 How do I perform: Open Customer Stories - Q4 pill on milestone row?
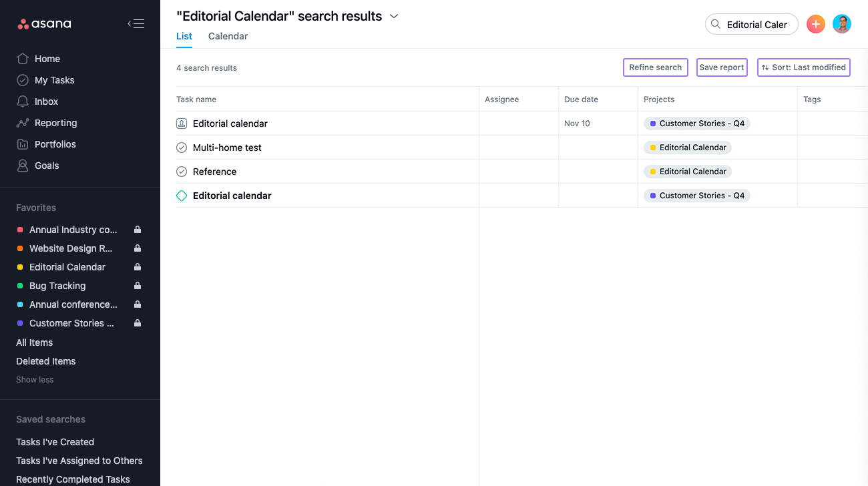coord(697,196)
